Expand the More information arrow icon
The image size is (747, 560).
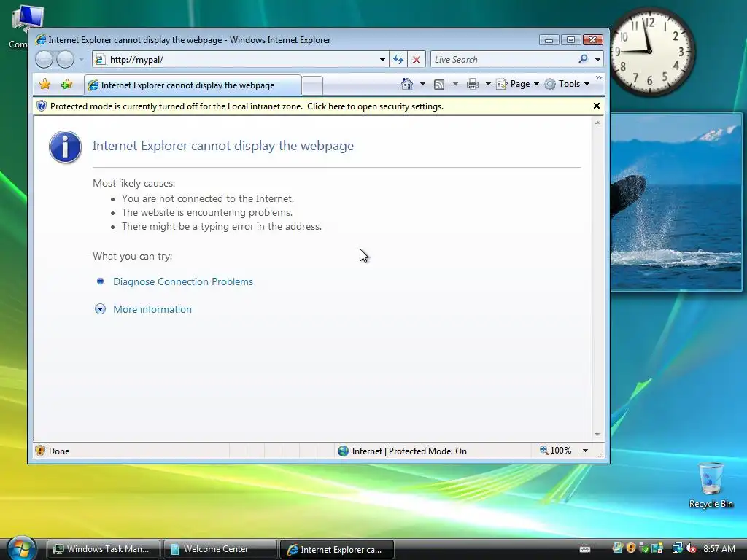click(x=100, y=309)
